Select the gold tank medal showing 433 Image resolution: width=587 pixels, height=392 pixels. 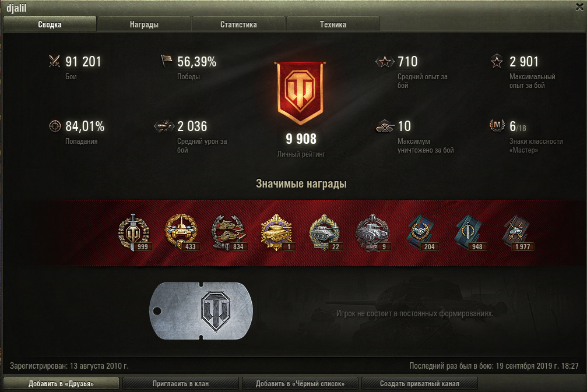(181, 232)
